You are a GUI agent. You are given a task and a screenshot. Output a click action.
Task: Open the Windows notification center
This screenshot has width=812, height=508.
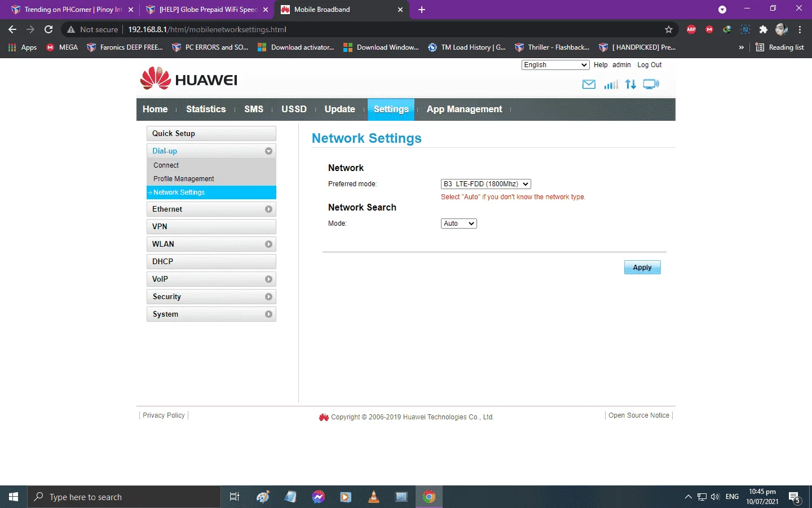pos(795,497)
